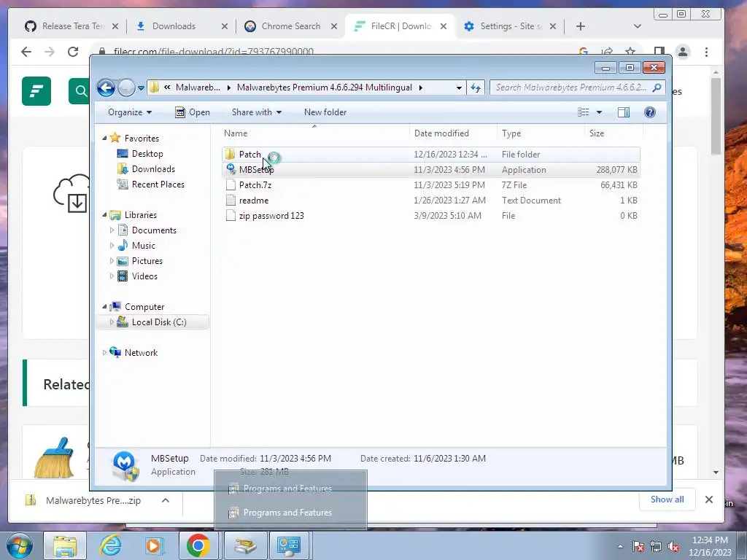The image size is (747, 560).
Task: Click the Explorer forward arrow button
Action: (x=126, y=87)
